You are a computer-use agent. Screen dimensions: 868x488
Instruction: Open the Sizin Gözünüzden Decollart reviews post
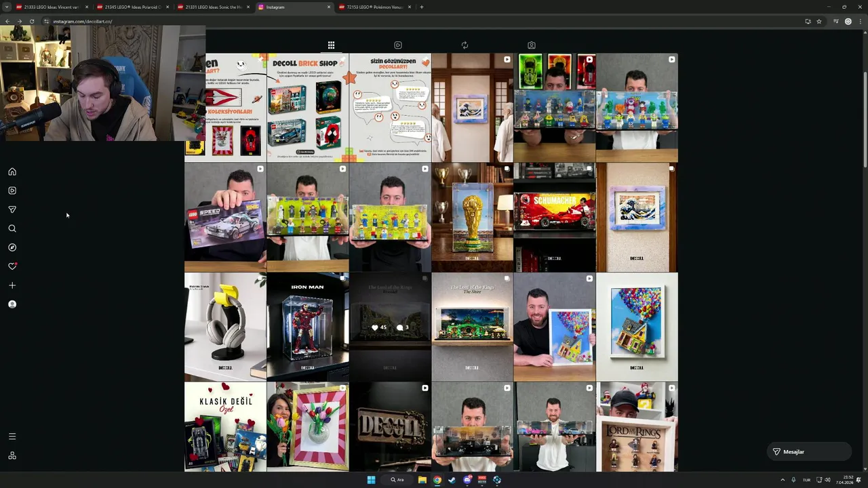point(390,107)
